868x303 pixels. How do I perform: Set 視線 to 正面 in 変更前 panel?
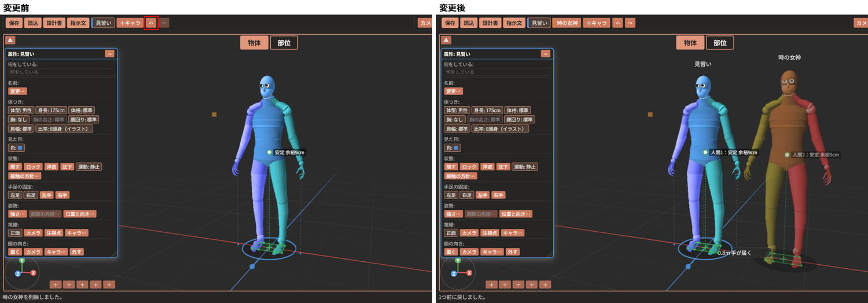(x=15, y=233)
